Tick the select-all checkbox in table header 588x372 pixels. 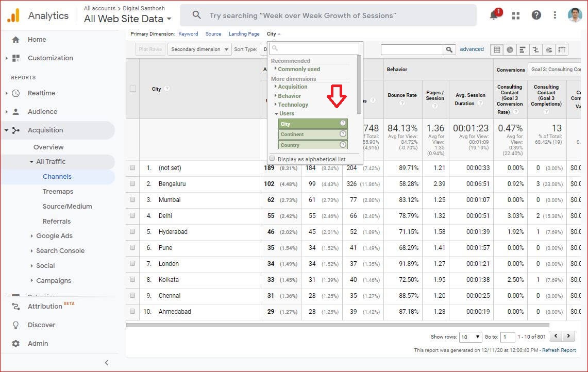coord(133,89)
